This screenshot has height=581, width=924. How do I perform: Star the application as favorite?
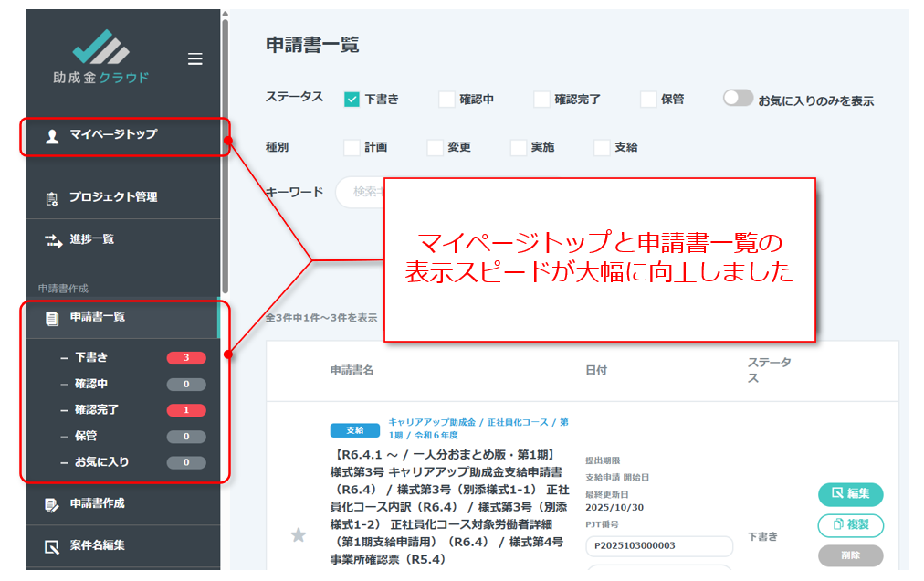point(298,535)
